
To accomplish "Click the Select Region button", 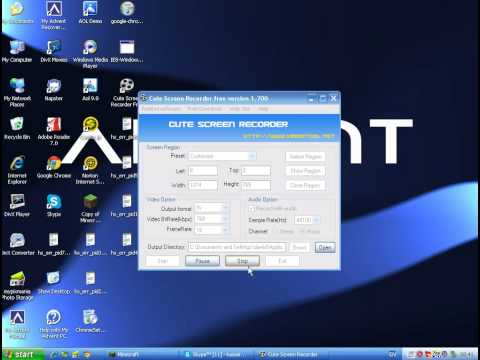I will point(305,156).
